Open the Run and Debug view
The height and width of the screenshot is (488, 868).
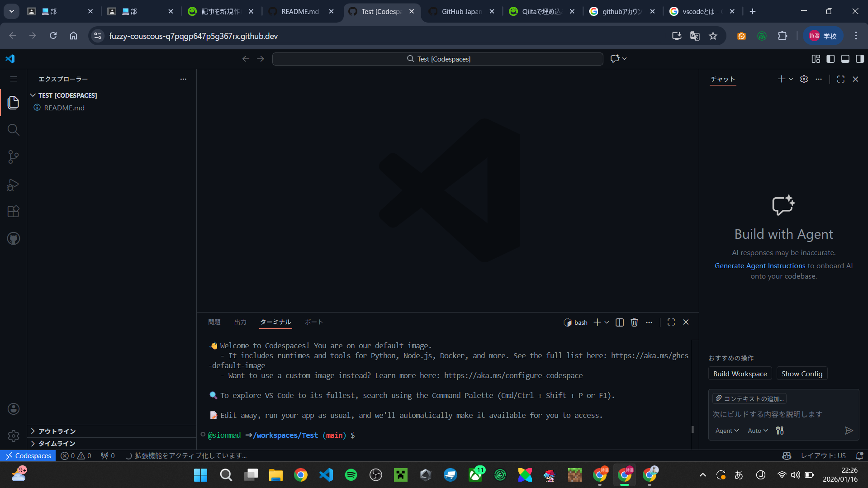coord(13,185)
